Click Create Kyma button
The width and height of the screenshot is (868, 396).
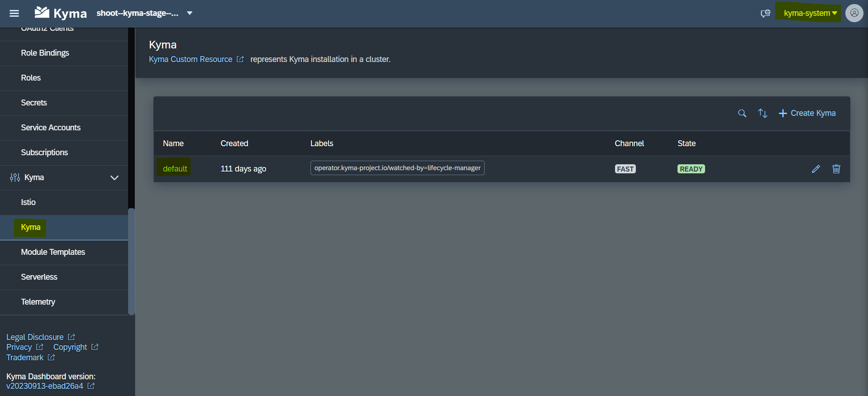click(x=807, y=113)
